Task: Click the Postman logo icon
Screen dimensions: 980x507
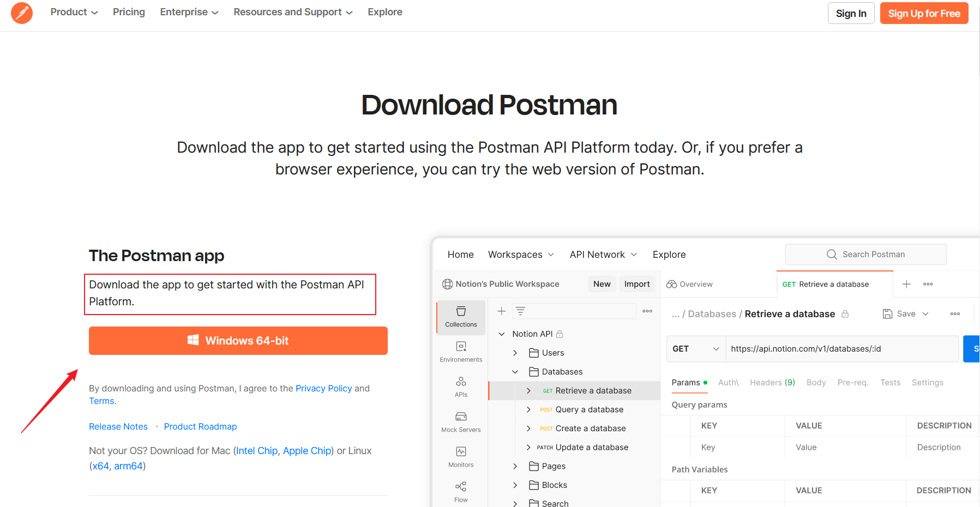Action: tap(22, 13)
